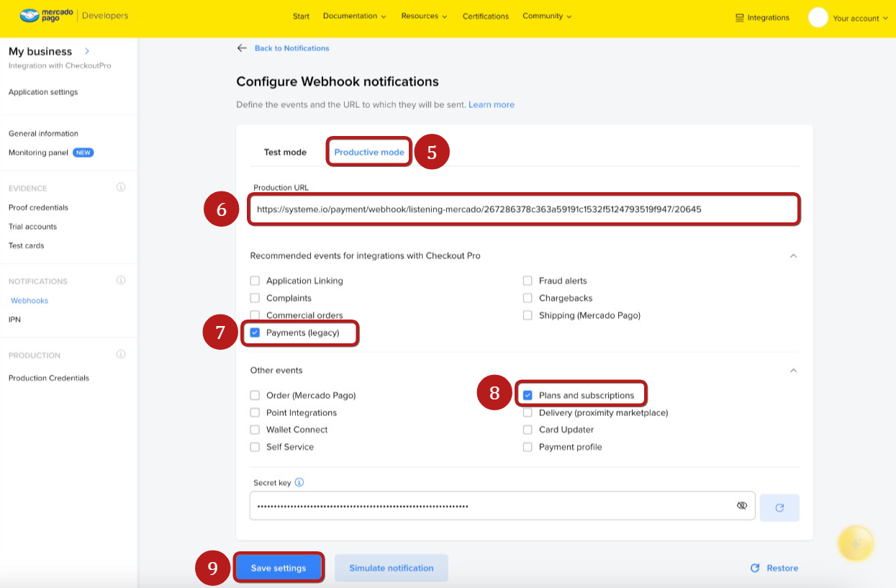Click the Save settings button

[x=279, y=568]
